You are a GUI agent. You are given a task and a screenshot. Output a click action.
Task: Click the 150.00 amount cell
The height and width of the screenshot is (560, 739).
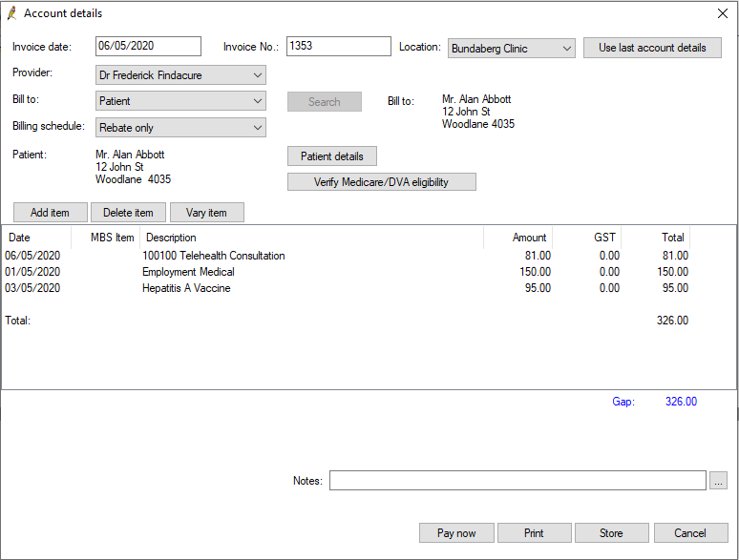pos(535,272)
